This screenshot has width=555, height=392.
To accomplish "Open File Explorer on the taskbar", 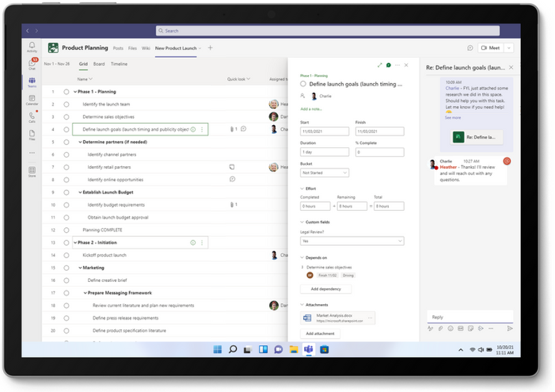I will point(293,349).
